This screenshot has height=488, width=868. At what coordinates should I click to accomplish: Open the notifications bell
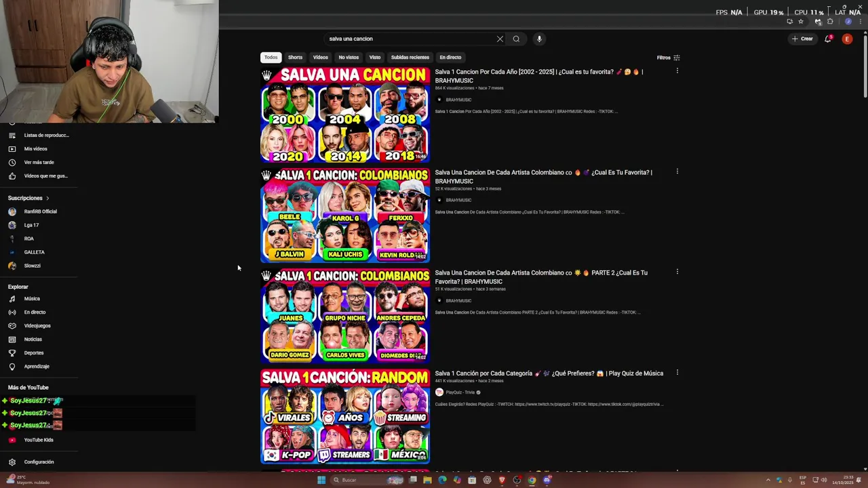click(828, 39)
